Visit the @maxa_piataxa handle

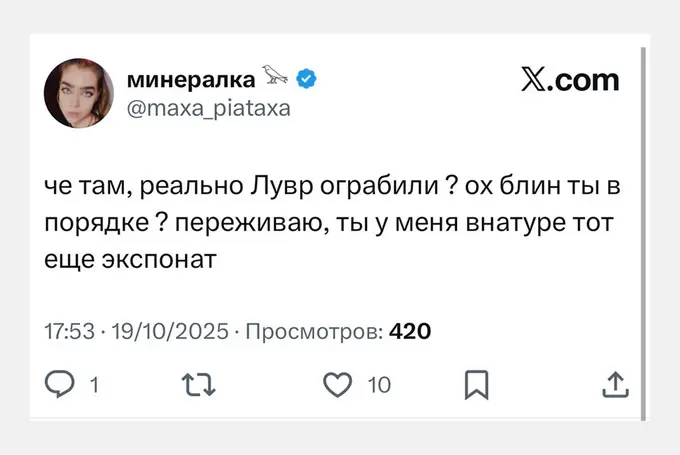(x=209, y=108)
